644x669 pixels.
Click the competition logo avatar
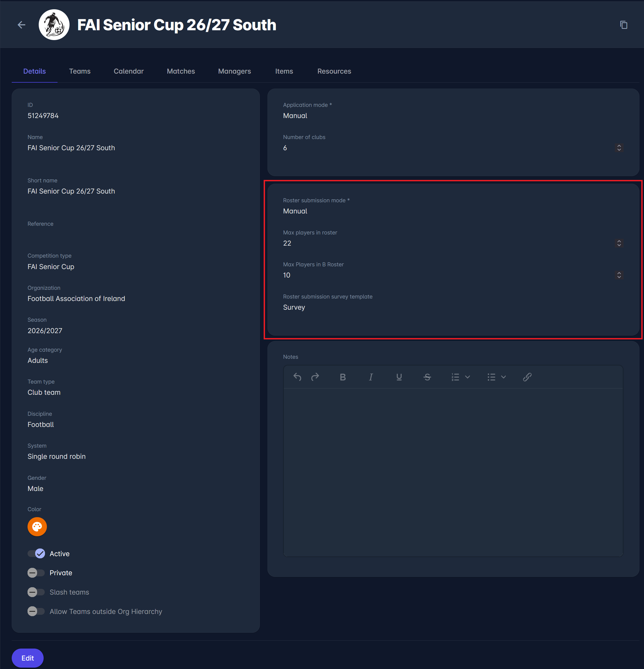(54, 25)
